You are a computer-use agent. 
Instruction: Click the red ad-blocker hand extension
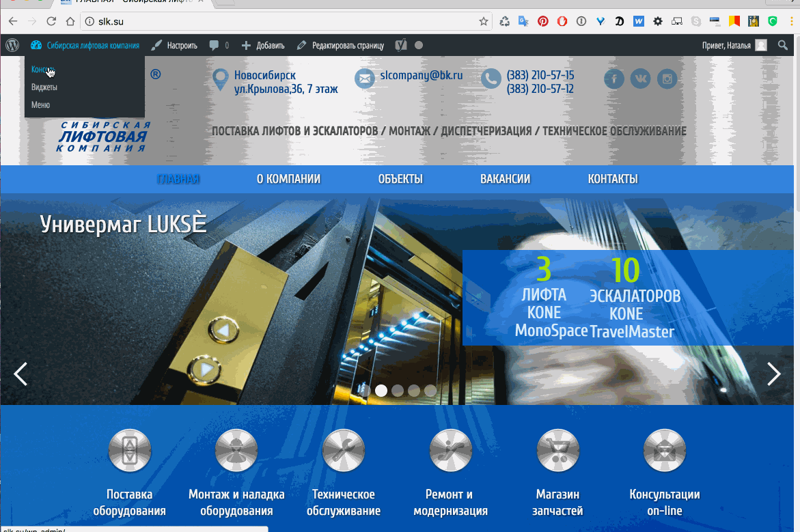click(562, 21)
